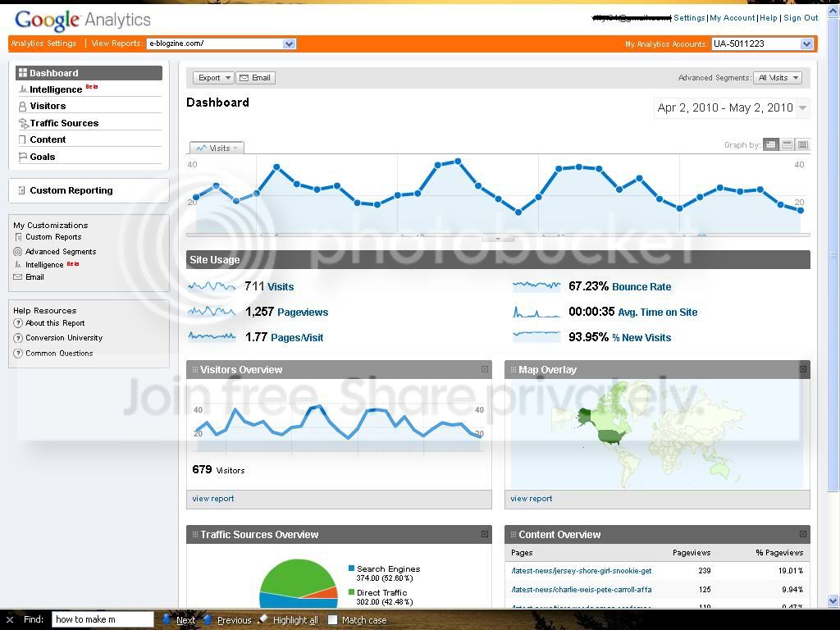Open the My Analytics Accounts dropdown
This screenshot has height=630, width=840.
click(762, 44)
